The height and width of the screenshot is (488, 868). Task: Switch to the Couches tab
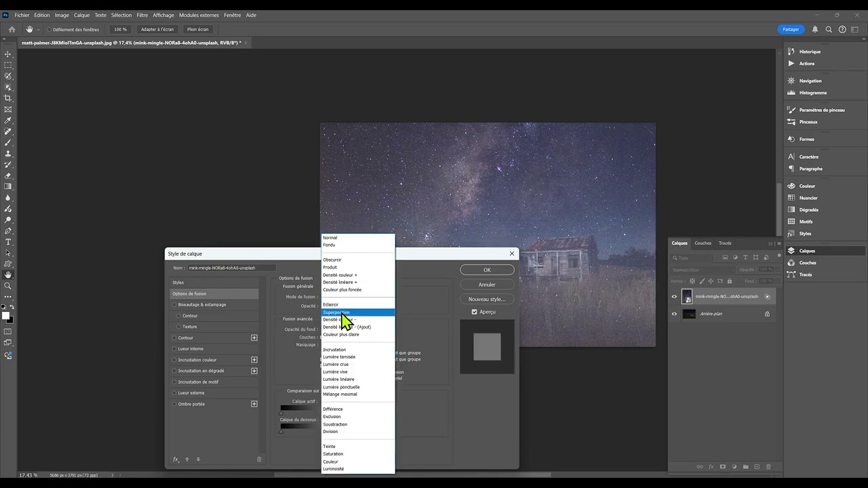[703, 243]
